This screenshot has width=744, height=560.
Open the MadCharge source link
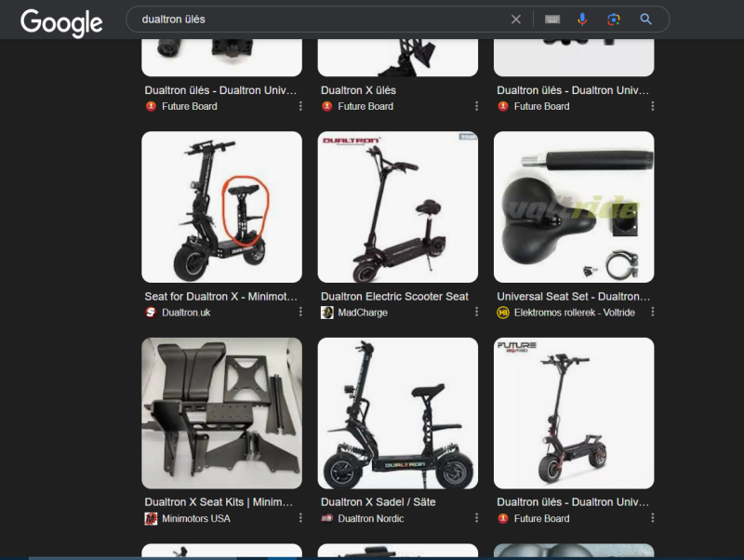pyautogui.click(x=363, y=313)
